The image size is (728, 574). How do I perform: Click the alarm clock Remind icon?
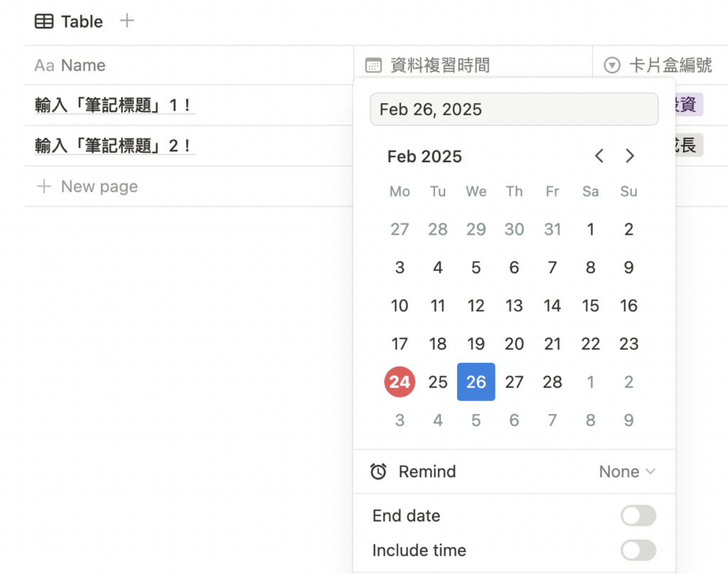pyautogui.click(x=378, y=472)
